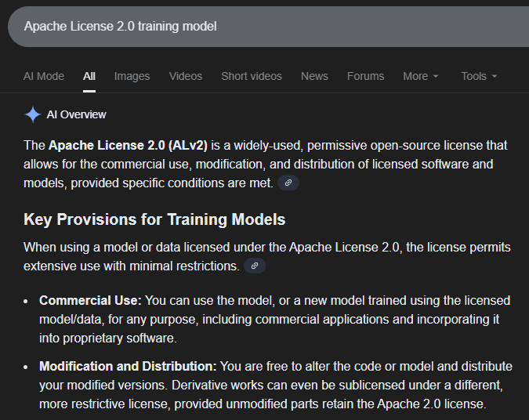Screen dimensions: 529x420
Task: Open source link icon after 'conditions are met'
Action: [288, 183]
